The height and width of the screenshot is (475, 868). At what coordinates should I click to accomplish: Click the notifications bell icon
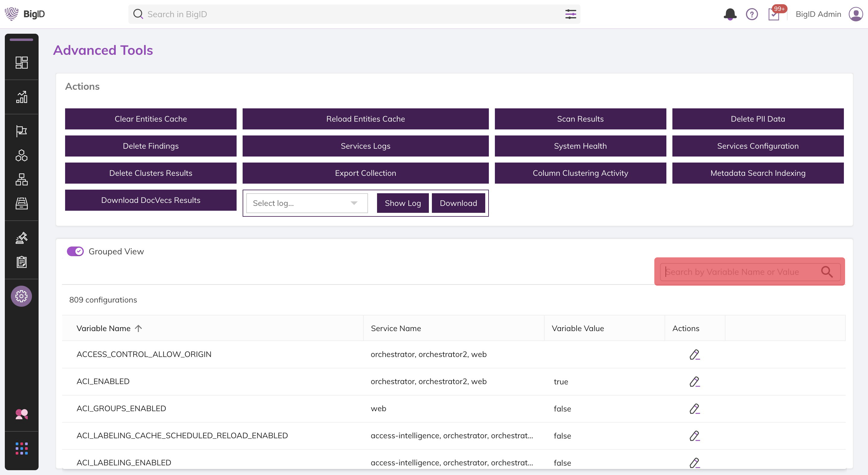coord(730,14)
